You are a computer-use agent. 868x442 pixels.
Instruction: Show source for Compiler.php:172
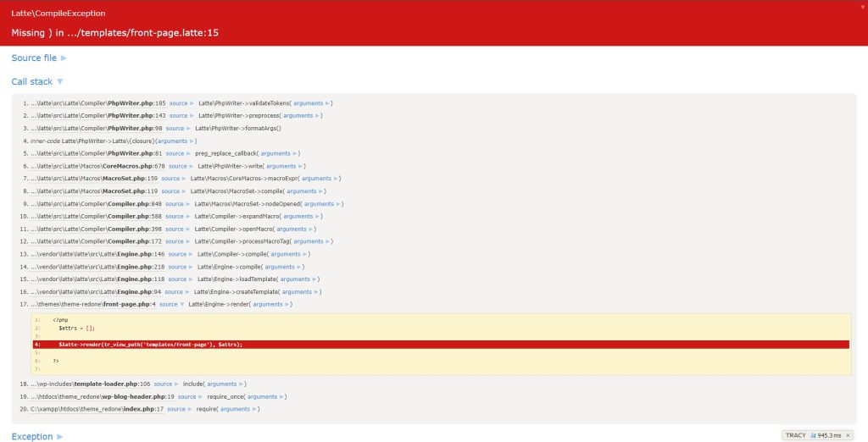[x=178, y=241]
